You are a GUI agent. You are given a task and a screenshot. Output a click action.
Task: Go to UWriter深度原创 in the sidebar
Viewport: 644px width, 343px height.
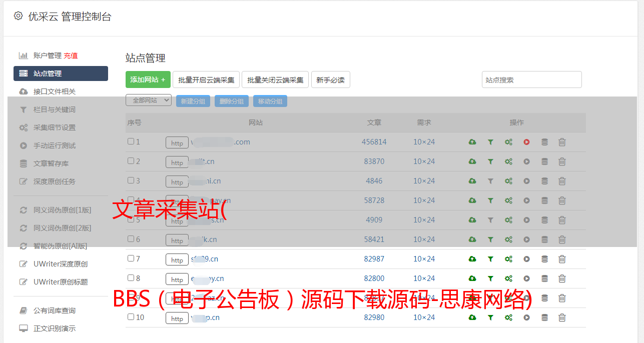(60, 264)
